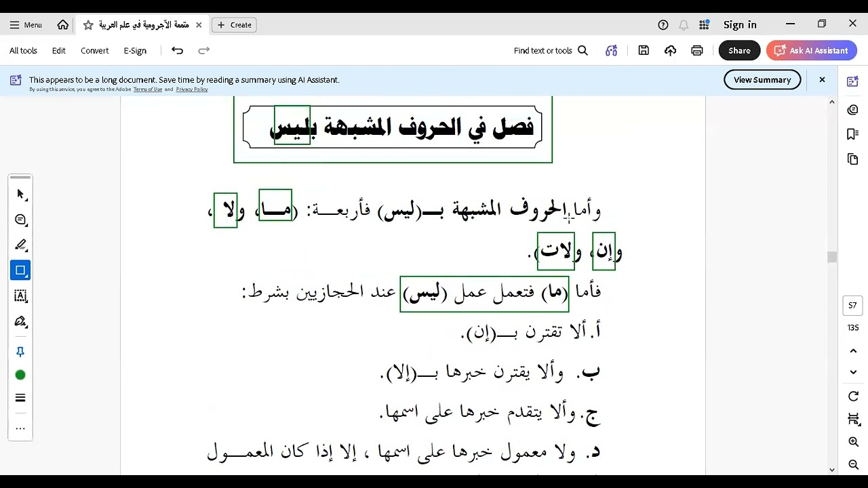The width and height of the screenshot is (868, 488).
Task: Open the page thumbnails panel
Action: [x=853, y=159]
